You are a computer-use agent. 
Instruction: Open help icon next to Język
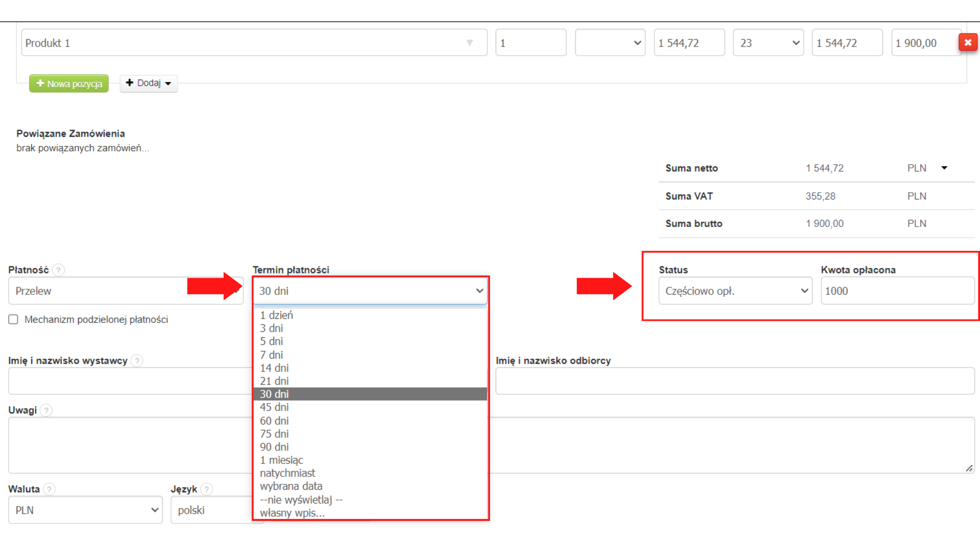(206, 489)
